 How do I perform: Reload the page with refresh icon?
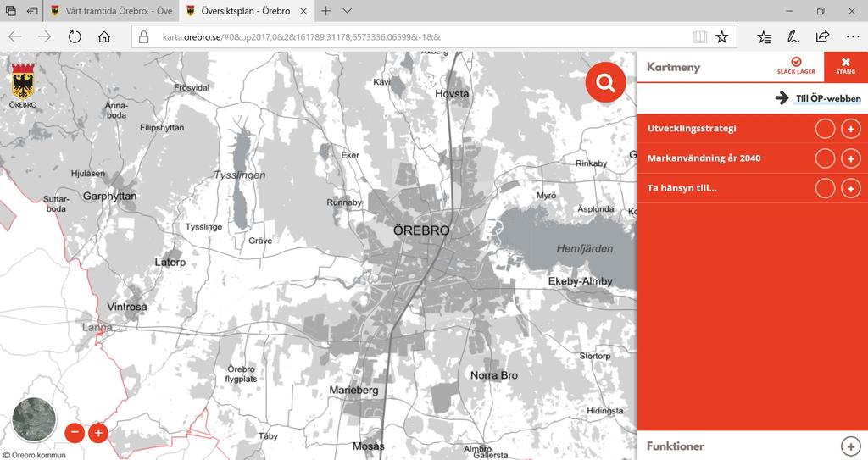(75, 37)
